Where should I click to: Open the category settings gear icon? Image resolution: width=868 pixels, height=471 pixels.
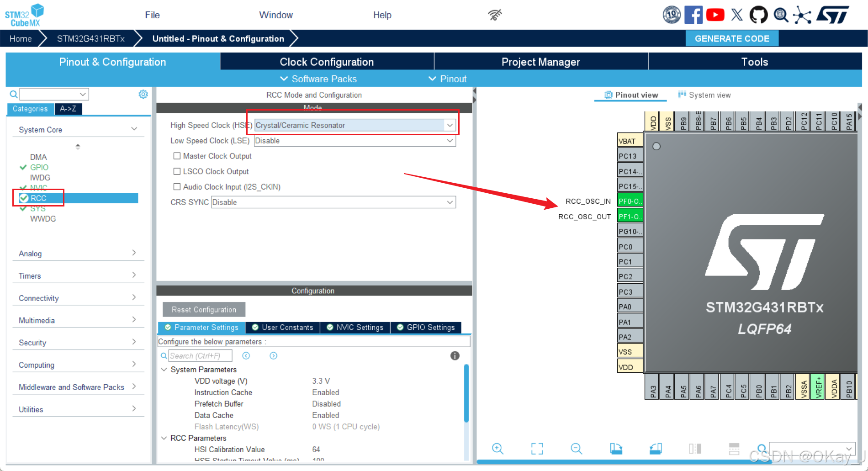tap(143, 94)
